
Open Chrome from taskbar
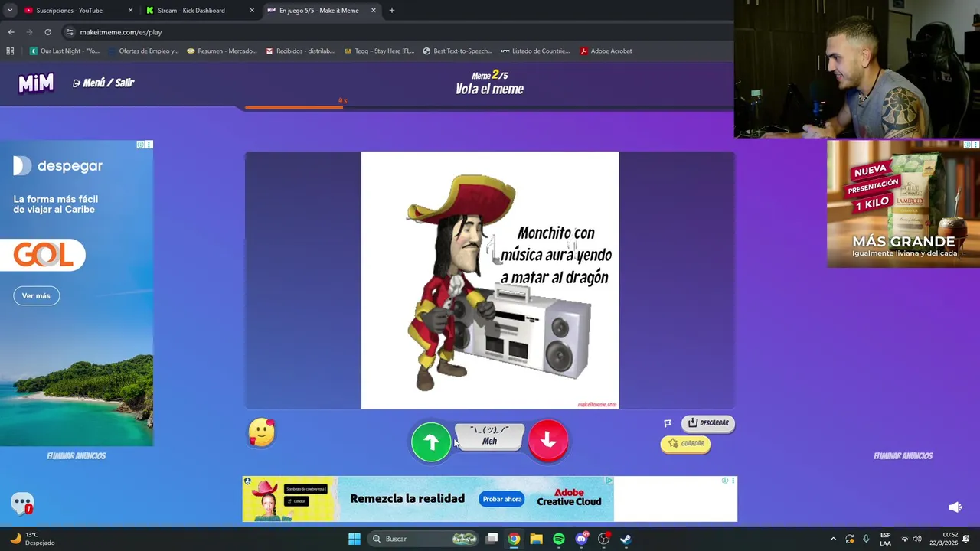pyautogui.click(x=514, y=539)
